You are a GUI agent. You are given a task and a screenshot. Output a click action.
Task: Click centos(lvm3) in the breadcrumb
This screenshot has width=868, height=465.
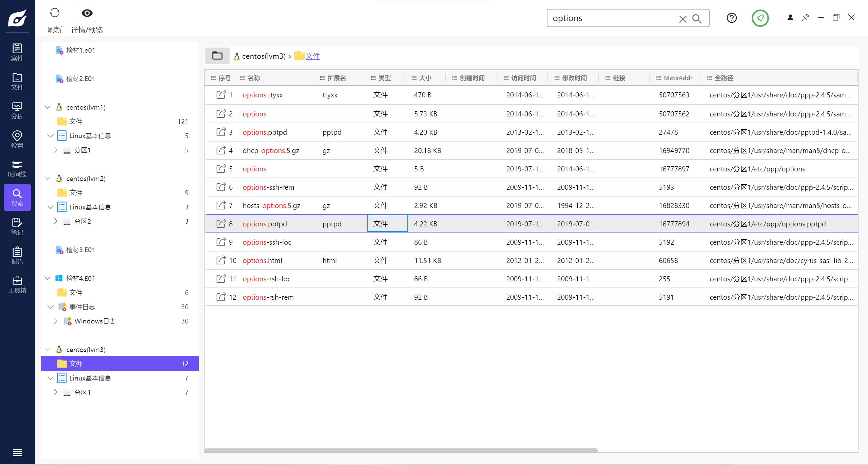click(264, 56)
